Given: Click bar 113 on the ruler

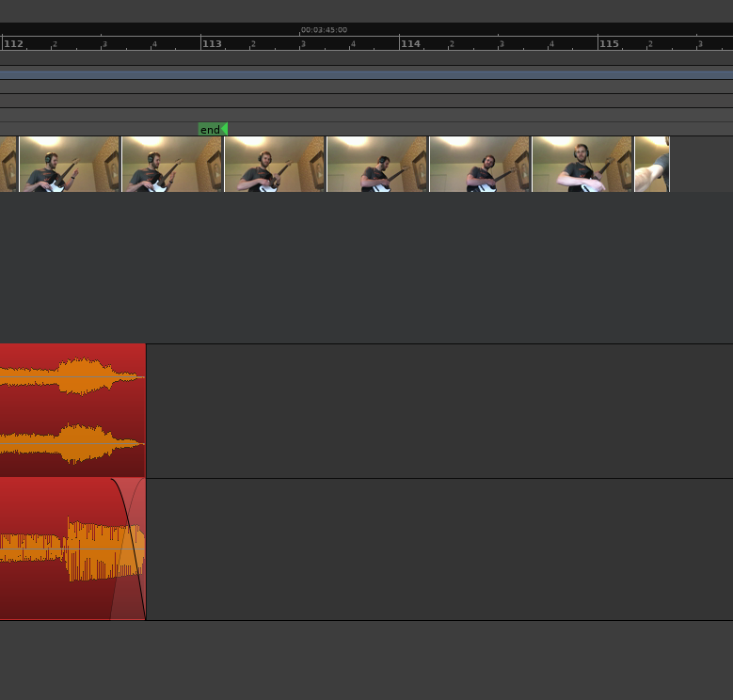Looking at the screenshot, I should 212,44.
